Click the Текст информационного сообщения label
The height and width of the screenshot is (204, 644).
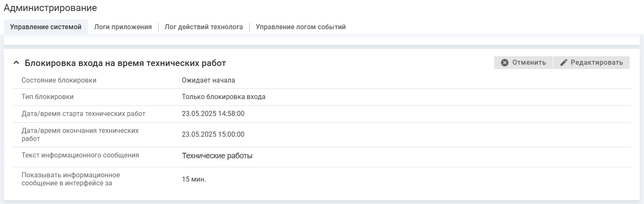pos(80,155)
